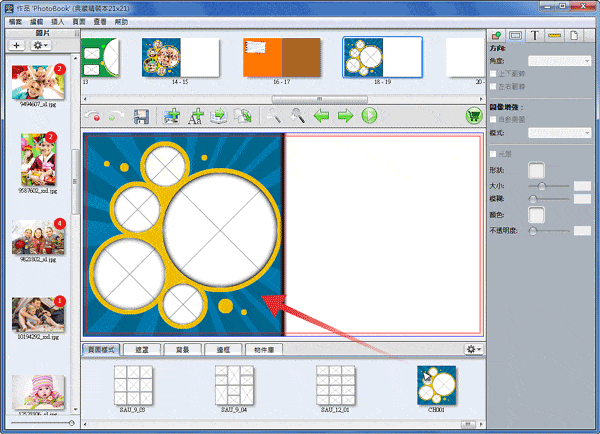Click the add text box icon
The image size is (600, 434).
coord(195,116)
